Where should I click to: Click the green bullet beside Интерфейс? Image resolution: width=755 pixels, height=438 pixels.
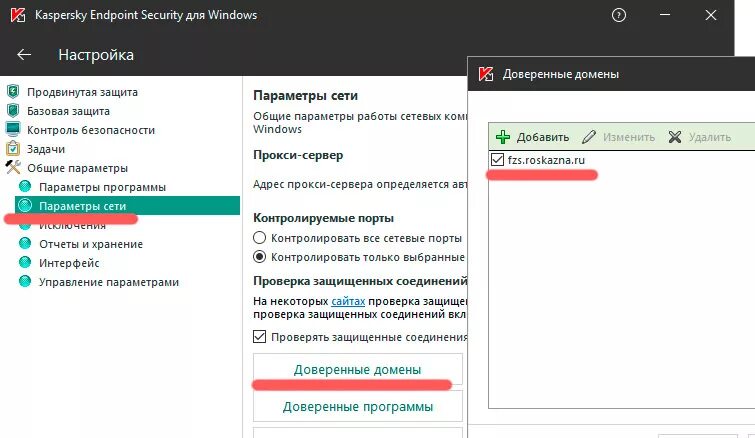pyautogui.click(x=25, y=262)
